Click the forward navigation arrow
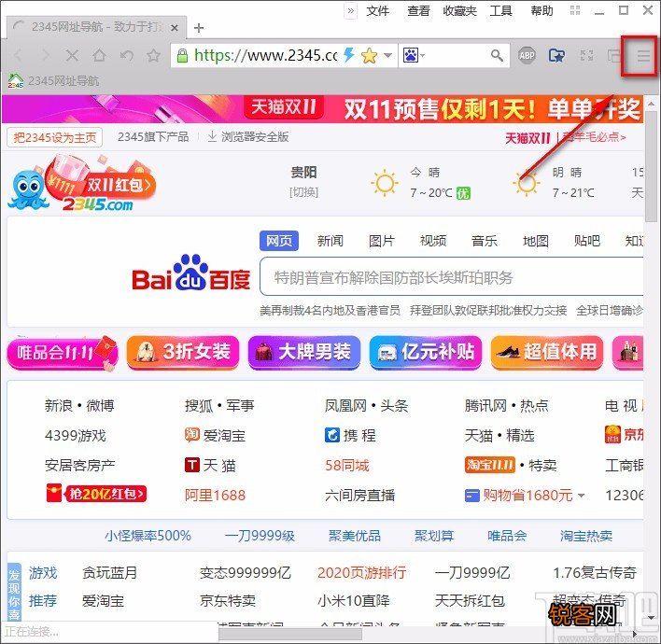 coord(45,55)
